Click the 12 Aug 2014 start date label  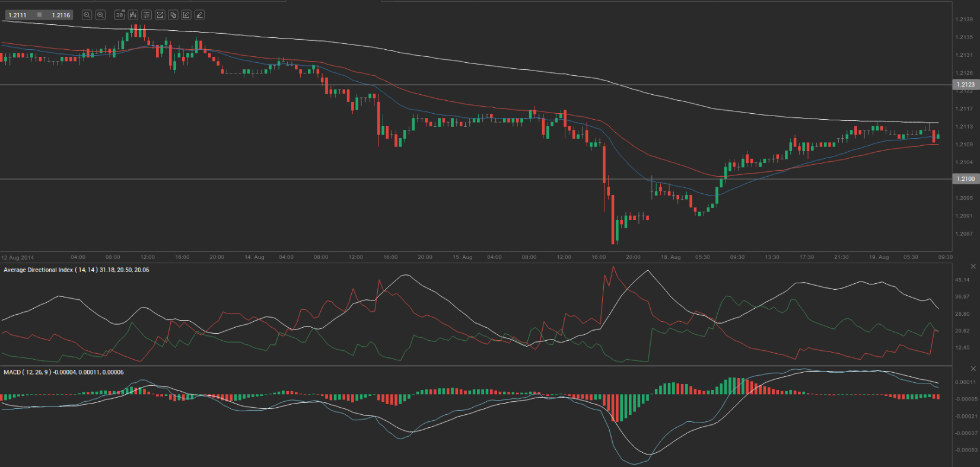[18, 258]
